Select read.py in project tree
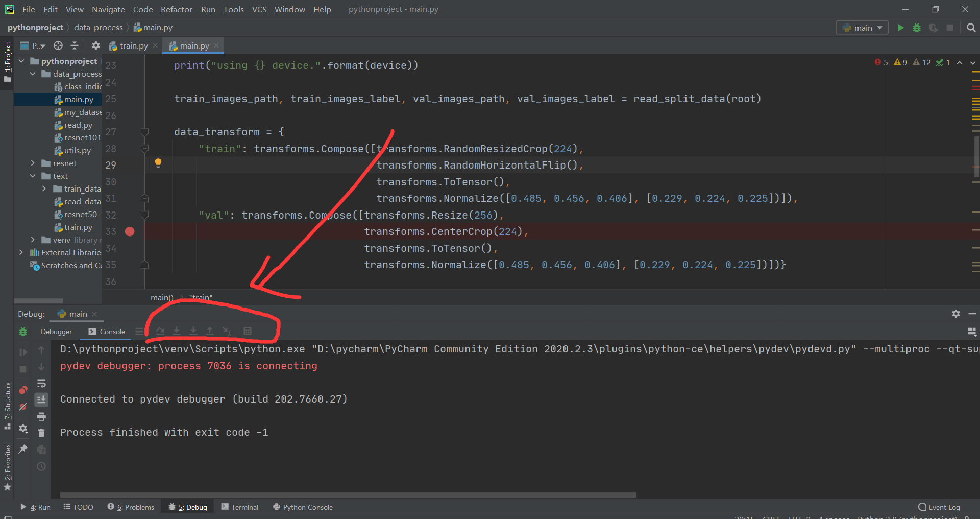This screenshot has width=980, height=519. pyautogui.click(x=73, y=125)
